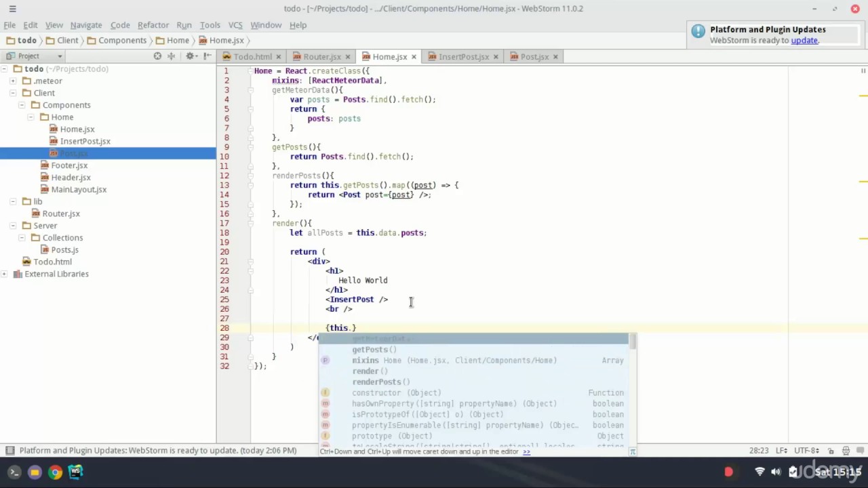Select MainLayout.jsx in the project tree
Image resolution: width=868 pixels, height=488 pixels.
[79, 190]
